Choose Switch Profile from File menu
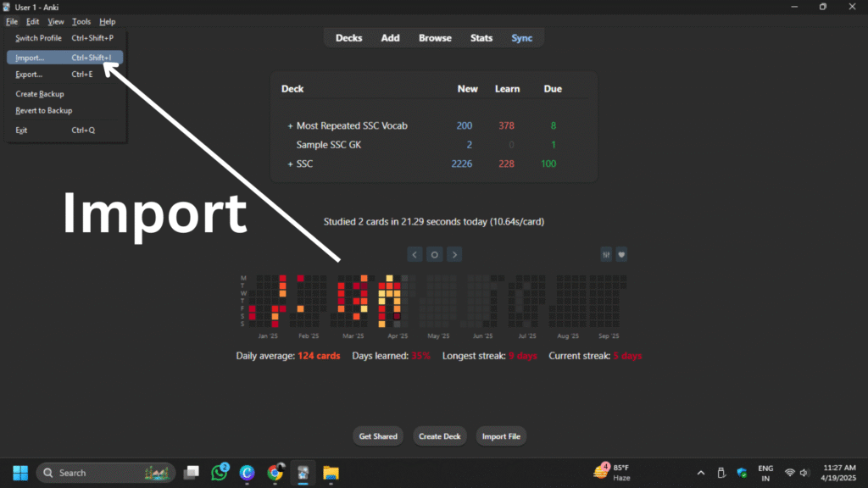Screen dimensions: 868x488 (64, 38)
